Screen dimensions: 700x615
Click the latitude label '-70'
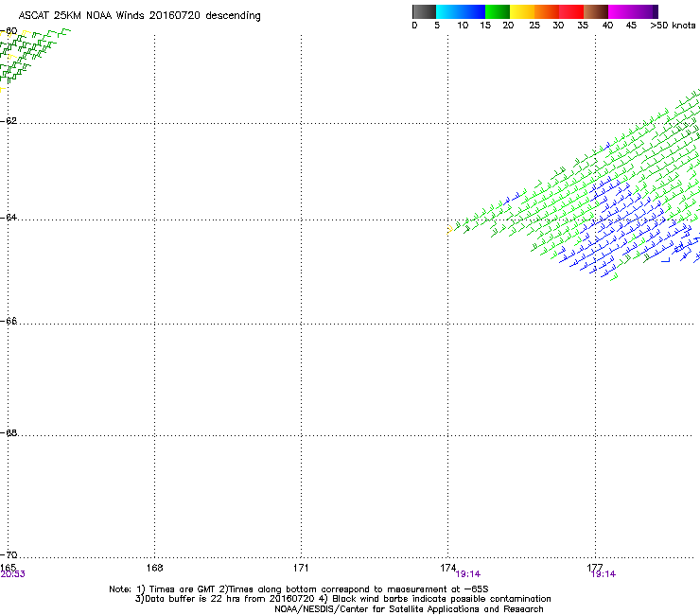(9, 554)
